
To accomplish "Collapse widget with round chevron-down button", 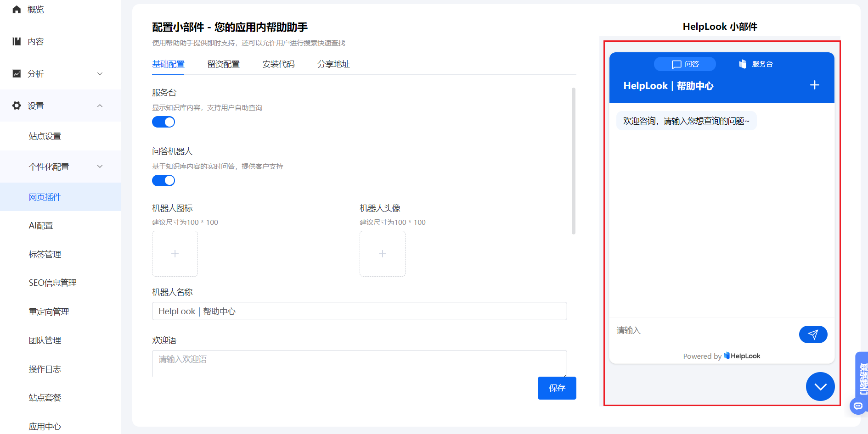I will 820,386.
